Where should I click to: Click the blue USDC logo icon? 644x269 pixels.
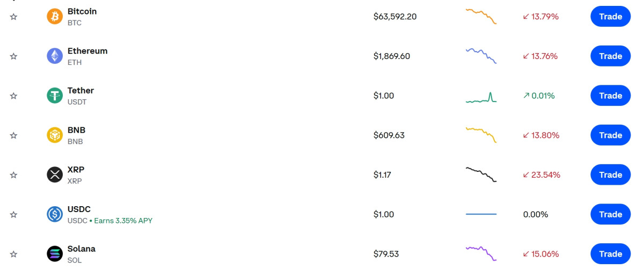coord(55,214)
